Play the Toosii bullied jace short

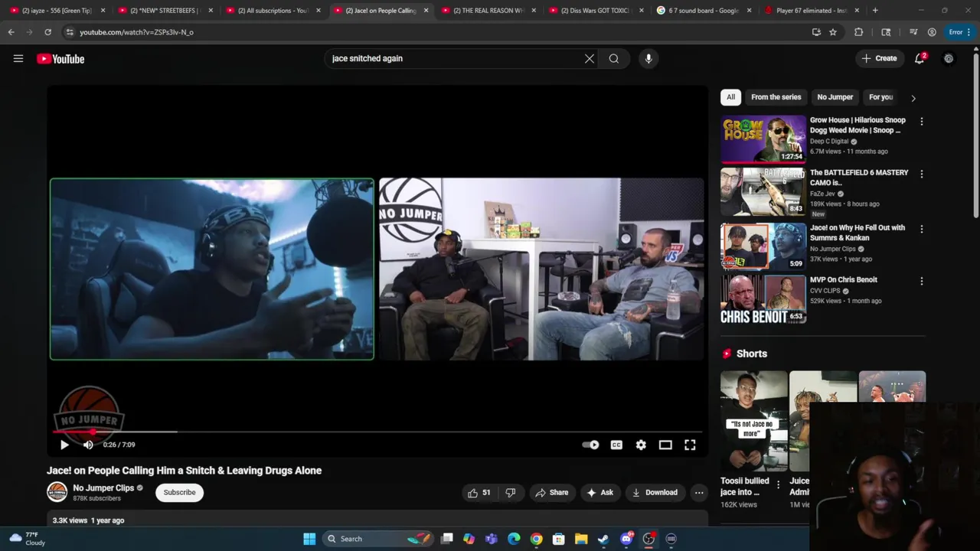point(754,421)
